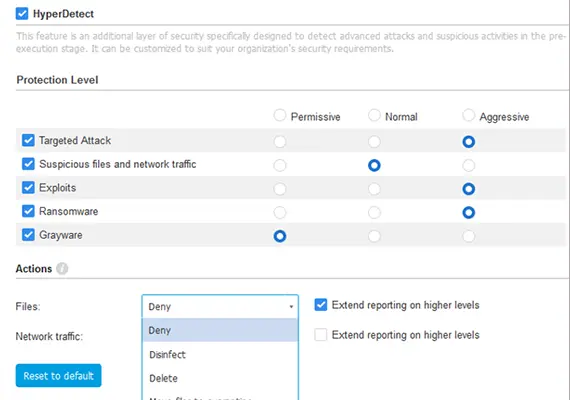This screenshot has width=570, height=400.
Task: Set Grayware to Aggressive level
Action: click(x=469, y=236)
